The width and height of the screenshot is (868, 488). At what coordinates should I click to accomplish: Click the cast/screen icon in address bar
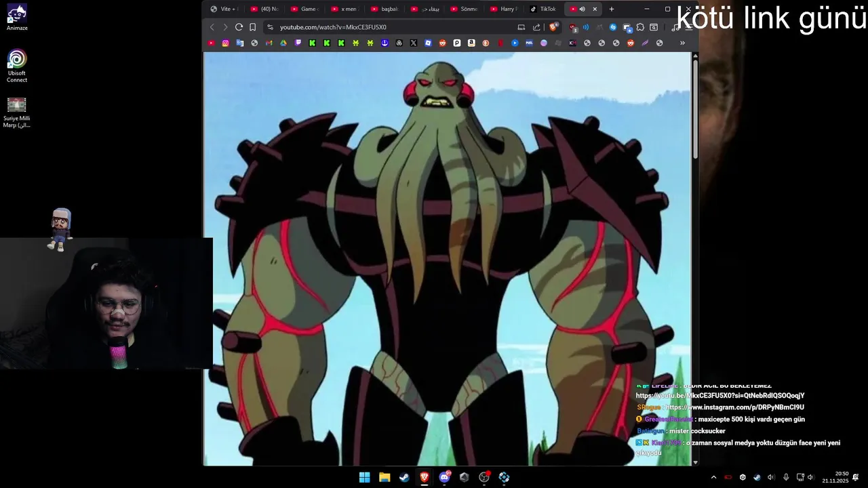(x=521, y=27)
